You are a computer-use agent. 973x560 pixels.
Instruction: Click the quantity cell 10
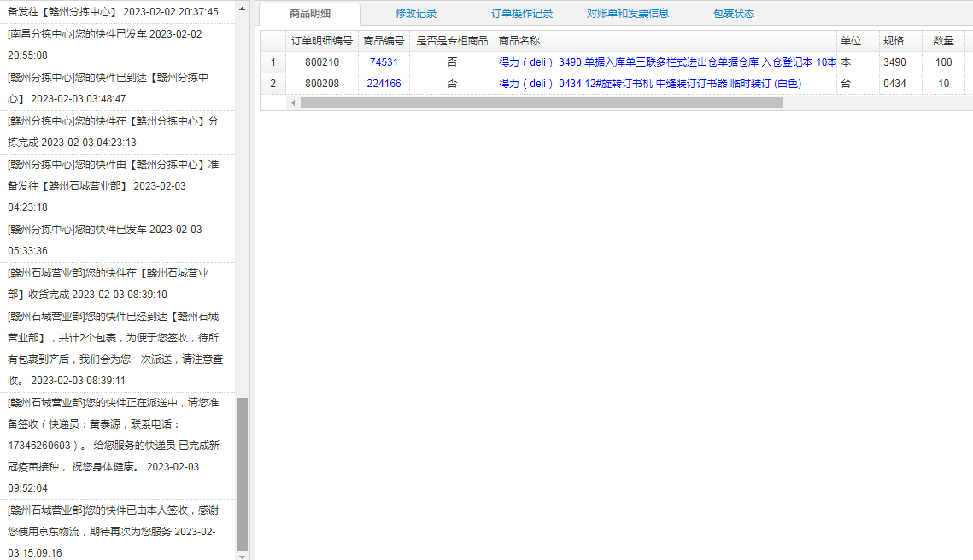(943, 83)
